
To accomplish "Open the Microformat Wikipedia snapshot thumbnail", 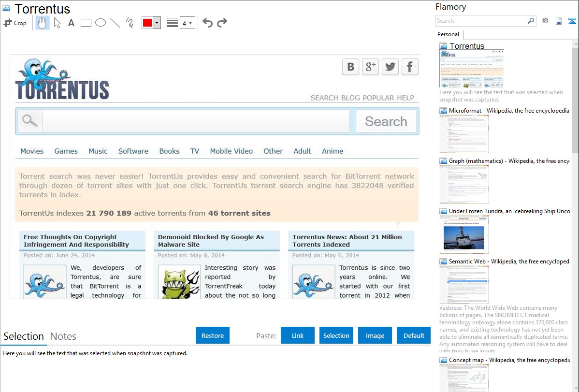I will pos(464,134).
